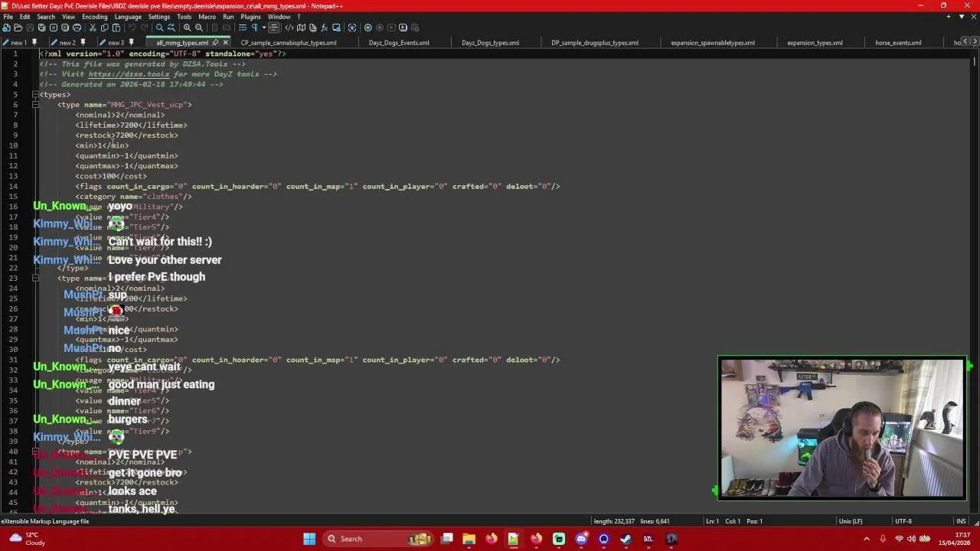980x551 pixels.
Task: Open the dropdown beside Show All Characters
Action: [264, 28]
